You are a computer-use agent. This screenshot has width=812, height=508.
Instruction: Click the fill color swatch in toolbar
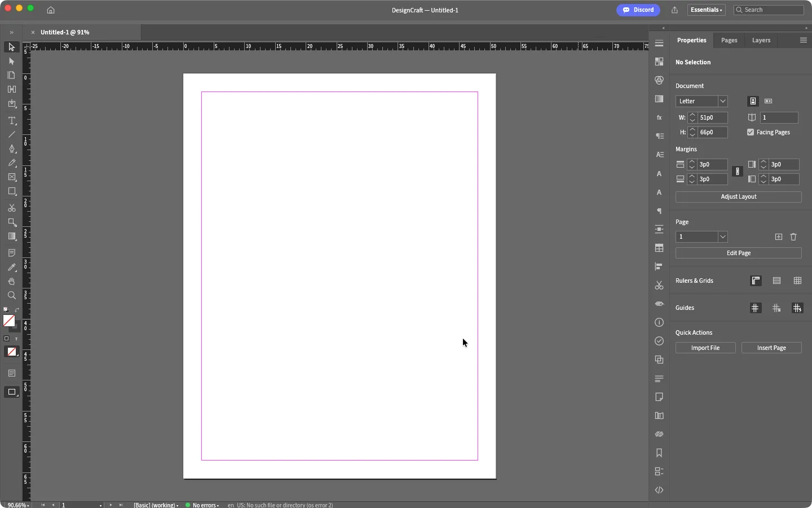(x=9, y=321)
